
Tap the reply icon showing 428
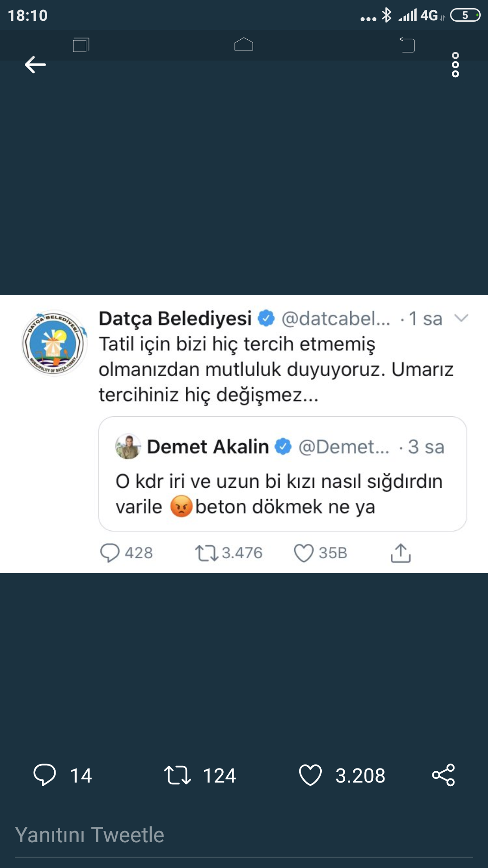[110, 552]
